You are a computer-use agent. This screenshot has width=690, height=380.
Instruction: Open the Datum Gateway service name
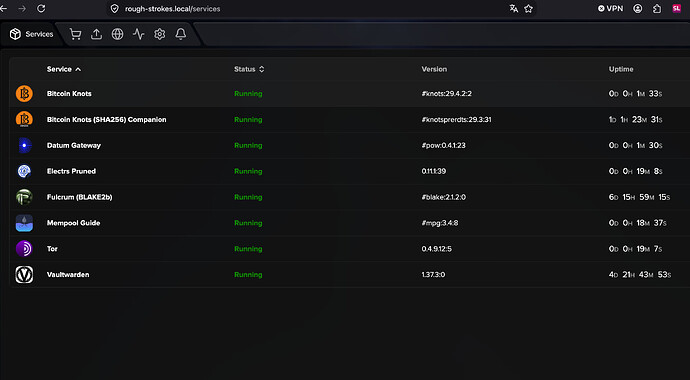(x=74, y=146)
